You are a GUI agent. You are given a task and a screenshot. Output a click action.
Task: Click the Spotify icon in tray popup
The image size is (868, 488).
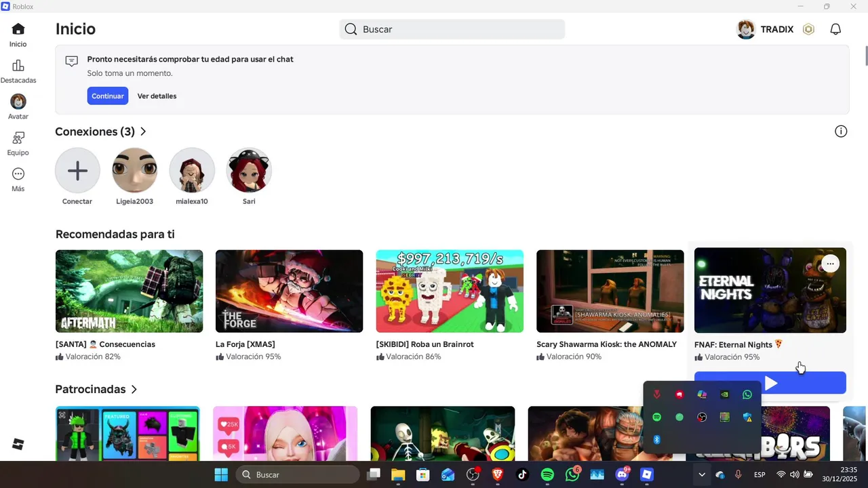656,418
